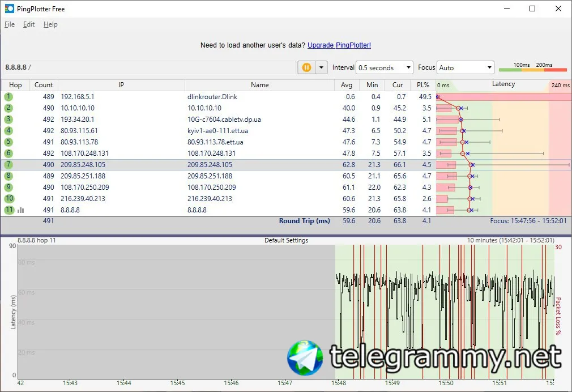This screenshot has height=392, width=572.
Task: Select the dlinkrouter.Dlink name cell
Action: click(212, 97)
